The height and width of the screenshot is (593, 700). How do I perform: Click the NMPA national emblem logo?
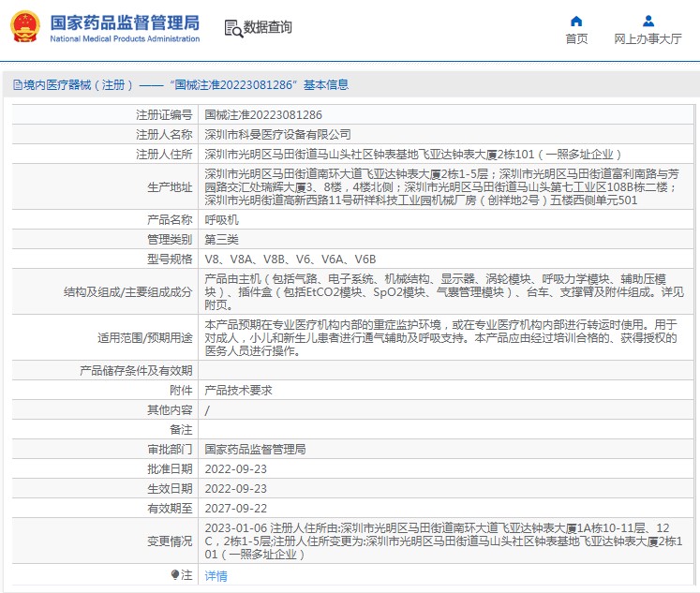click(x=25, y=27)
